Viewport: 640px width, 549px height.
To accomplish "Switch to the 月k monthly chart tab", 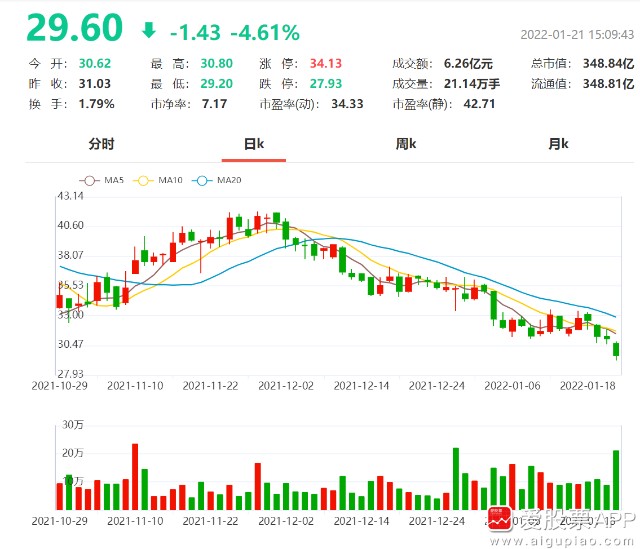I will [x=558, y=144].
